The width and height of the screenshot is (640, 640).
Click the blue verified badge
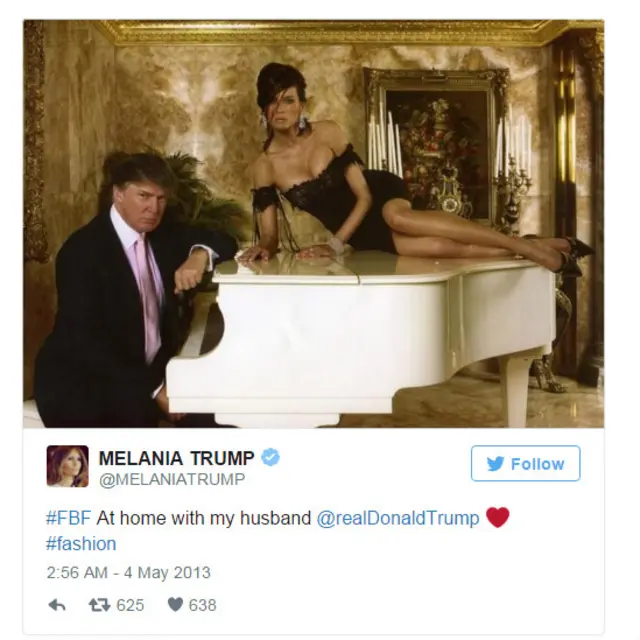click(270, 457)
